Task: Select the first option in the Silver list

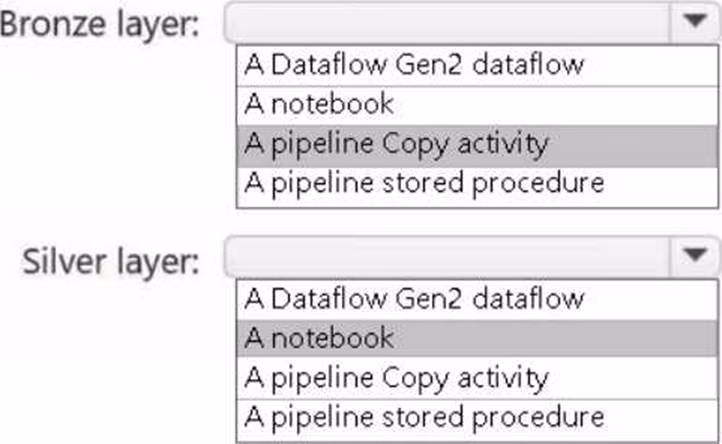Action: [414, 299]
